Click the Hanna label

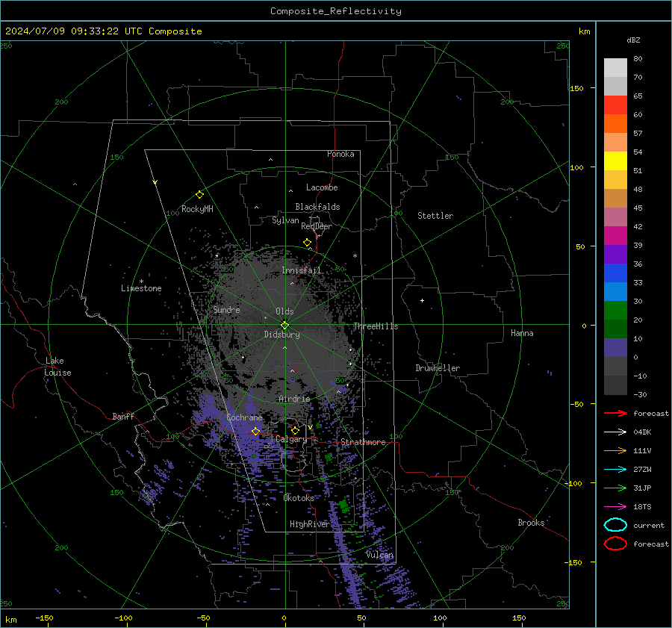tap(522, 333)
